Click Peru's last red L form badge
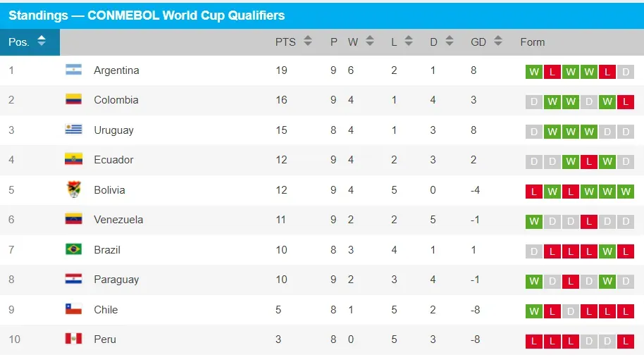 pyautogui.click(x=626, y=341)
